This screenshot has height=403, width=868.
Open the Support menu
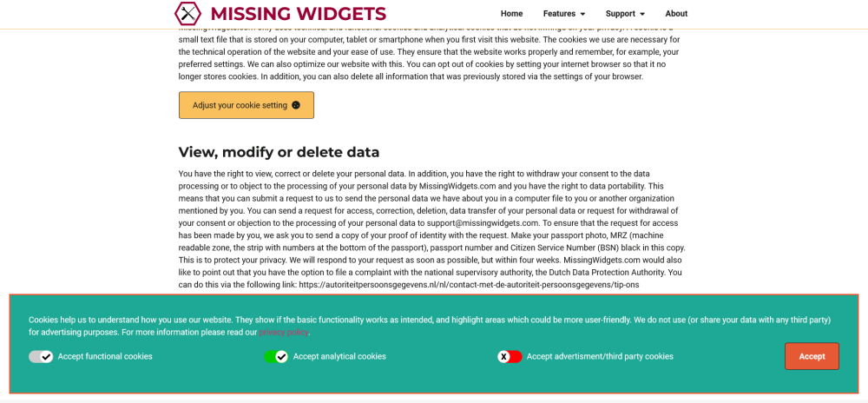[x=625, y=14]
